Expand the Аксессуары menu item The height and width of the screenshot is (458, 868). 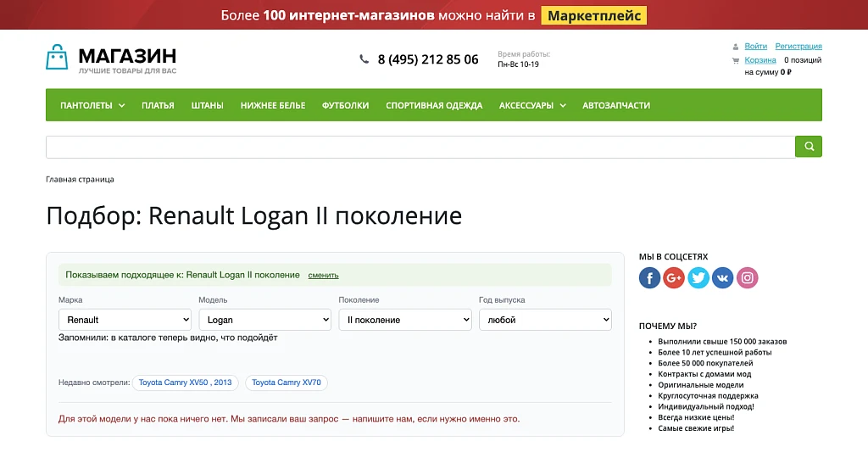[532, 105]
